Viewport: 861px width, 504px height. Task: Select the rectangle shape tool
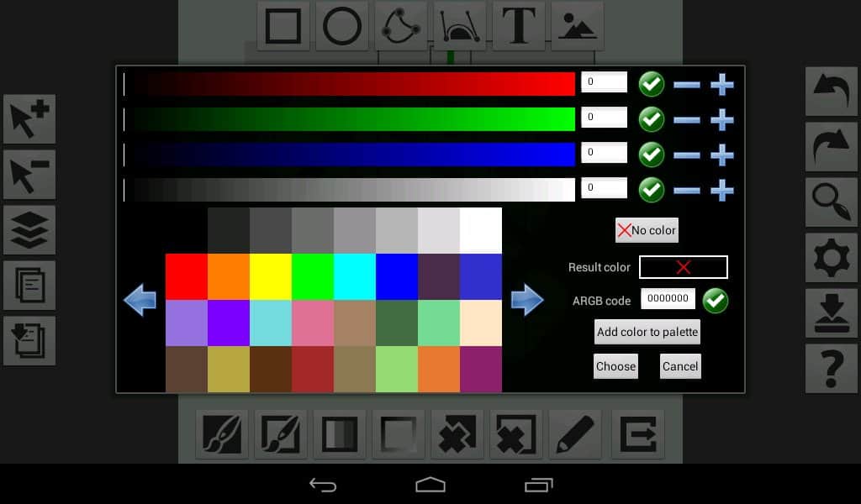coord(283,26)
